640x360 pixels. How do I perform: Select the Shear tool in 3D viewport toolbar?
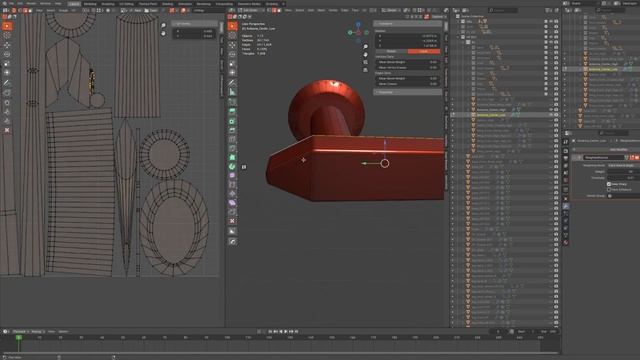pos(232,203)
